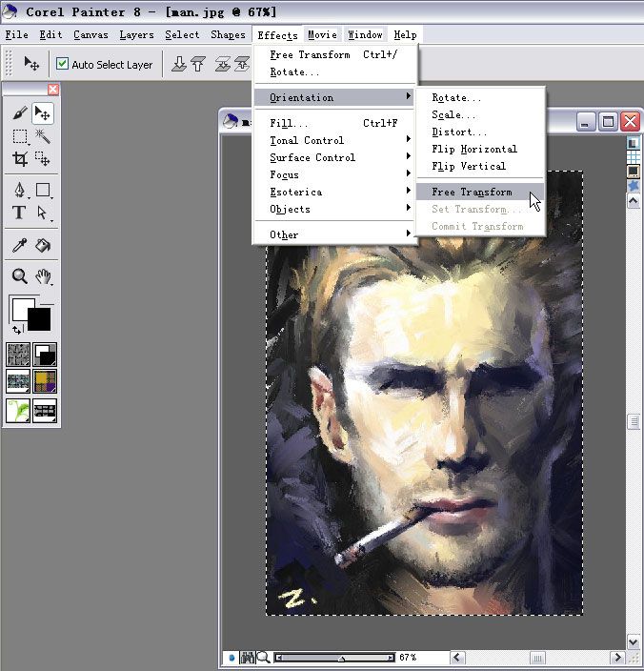The height and width of the screenshot is (671, 644).
Task: Toggle tracing paper icon in document window
Action: click(634, 143)
